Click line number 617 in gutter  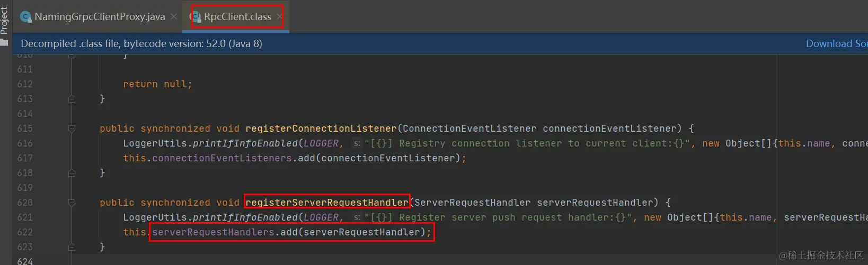click(25, 158)
